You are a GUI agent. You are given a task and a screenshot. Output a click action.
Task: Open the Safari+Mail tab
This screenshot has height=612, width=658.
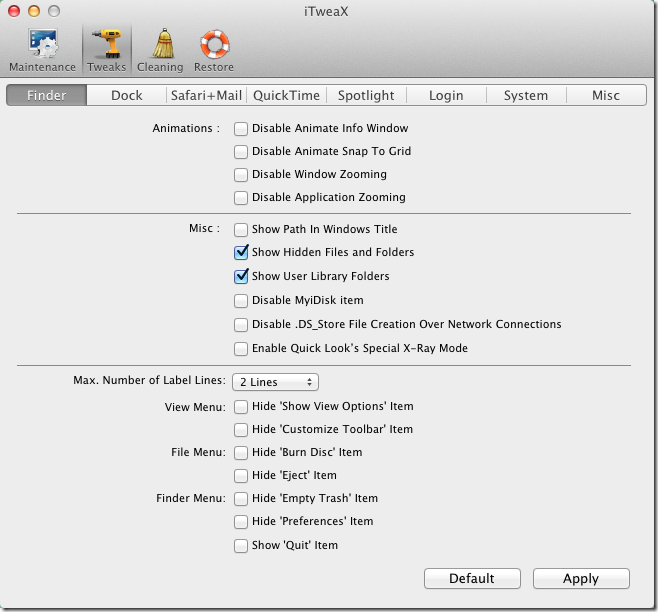pyautogui.click(x=206, y=95)
